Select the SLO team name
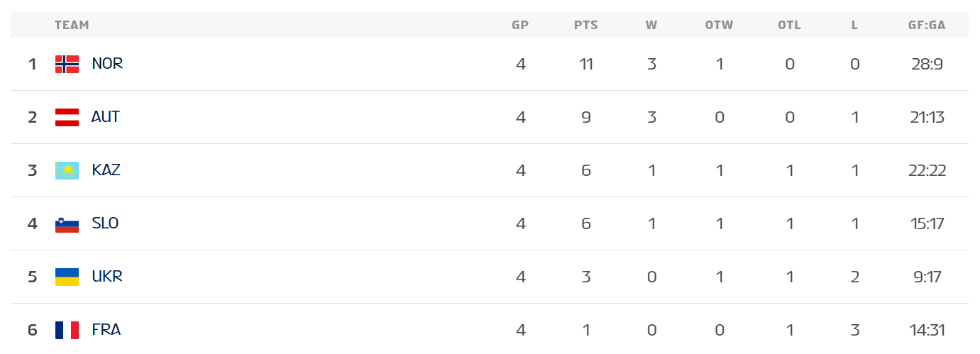This screenshot has width=980, height=354. click(x=105, y=223)
